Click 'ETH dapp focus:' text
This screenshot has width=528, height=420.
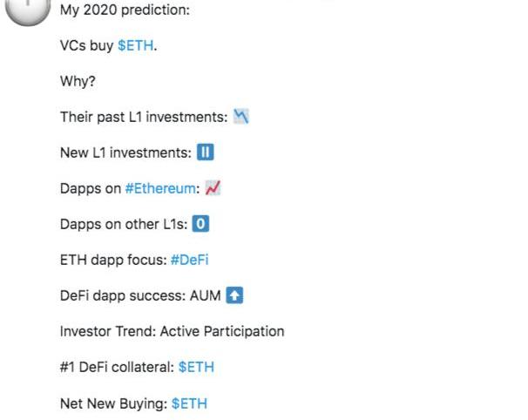(x=113, y=260)
